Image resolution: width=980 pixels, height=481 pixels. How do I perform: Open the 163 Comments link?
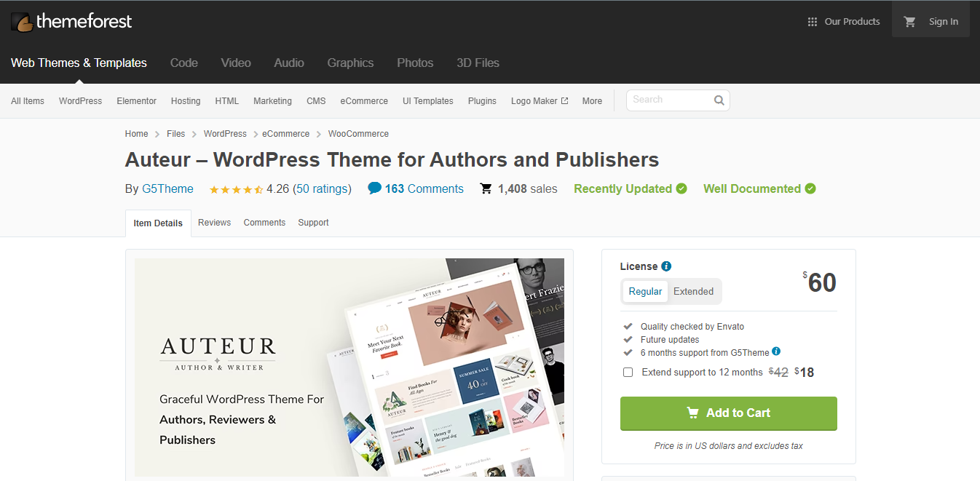click(424, 189)
